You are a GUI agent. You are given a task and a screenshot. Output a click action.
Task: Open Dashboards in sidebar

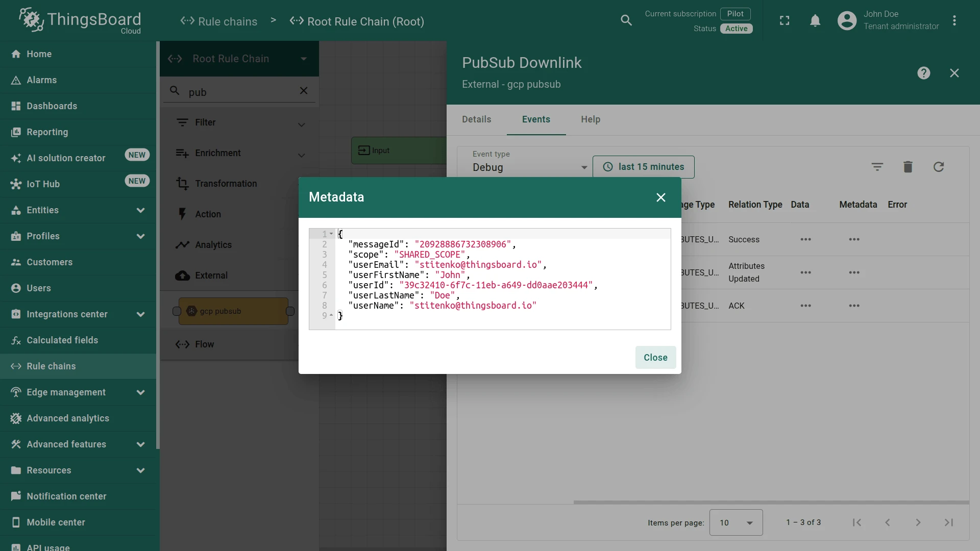click(x=78, y=106)
